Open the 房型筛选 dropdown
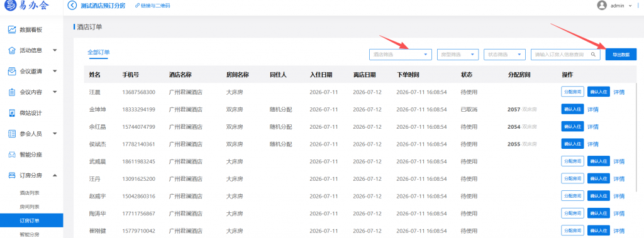The width and height of the screenshot is (644, 238). click(x=458, y=54)
